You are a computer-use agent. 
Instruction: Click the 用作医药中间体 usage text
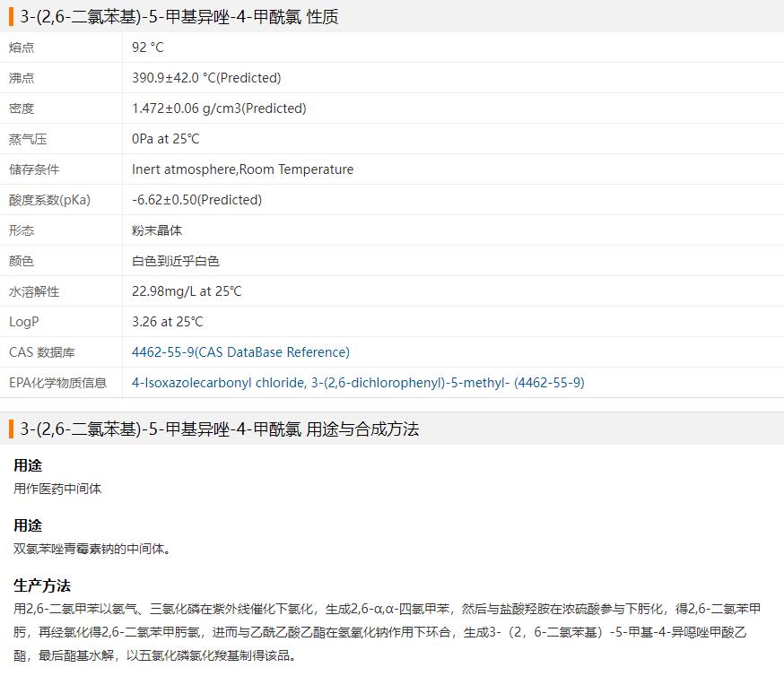(x=57, y=489)
